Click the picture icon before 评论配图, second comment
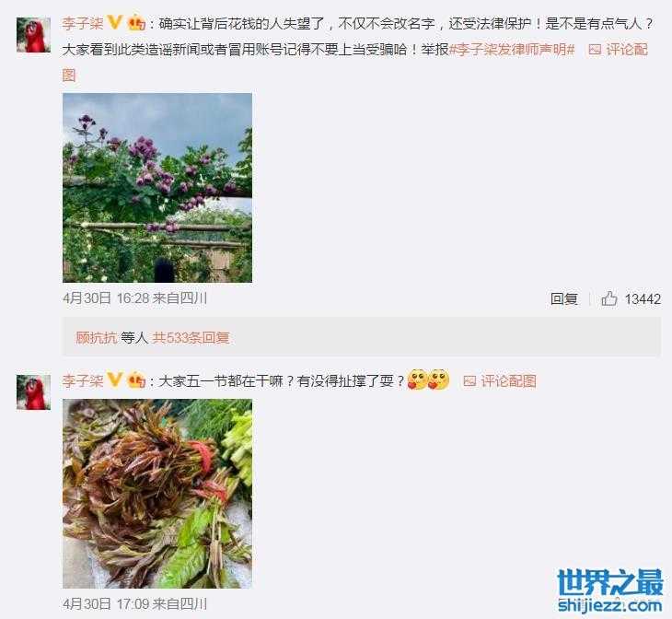Viewport: 672px width, 619px height. 469,381
